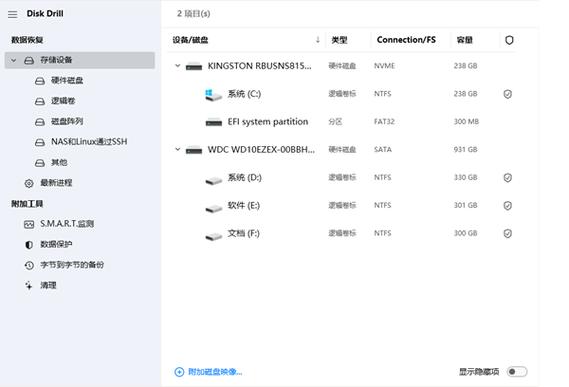Click the drive icon for 系统 (D:)
Screen dimensions: 569x387
click(214, 180)
